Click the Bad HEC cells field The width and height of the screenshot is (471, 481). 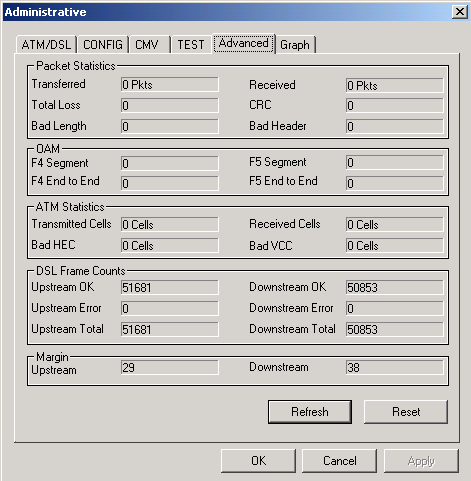170,245
